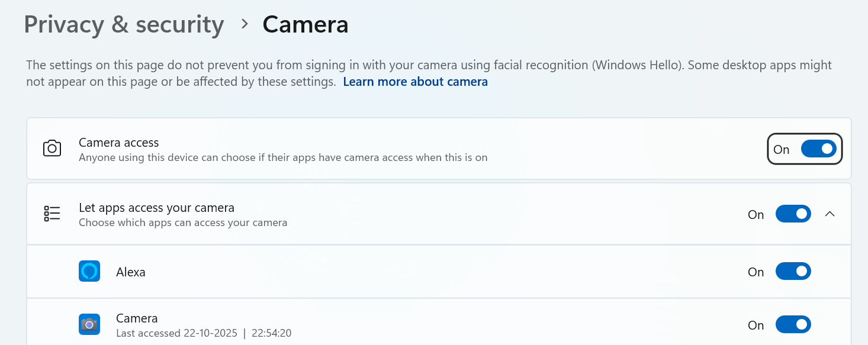The height and width of the screenshot is (345, 868).
Task: Click the Camera access On switch knob
Action: 826,149
